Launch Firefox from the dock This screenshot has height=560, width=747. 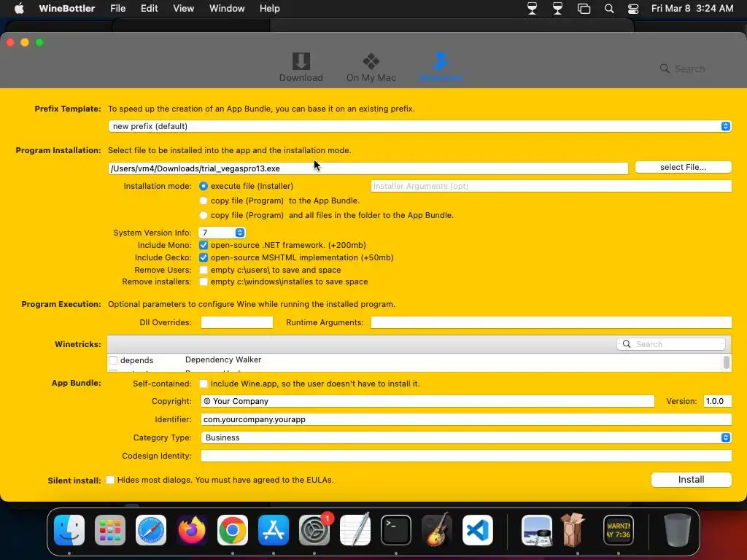[x=192, y=530]
